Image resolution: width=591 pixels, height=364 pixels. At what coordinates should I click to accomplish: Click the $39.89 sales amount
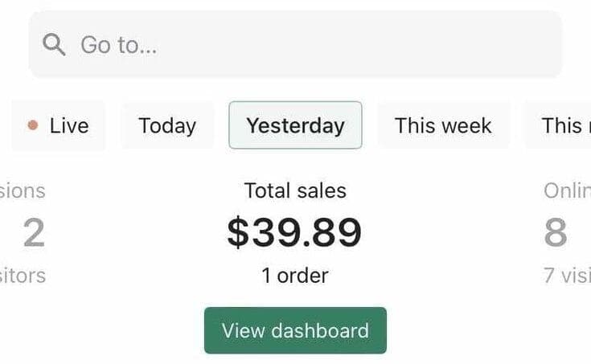(294, 232)
